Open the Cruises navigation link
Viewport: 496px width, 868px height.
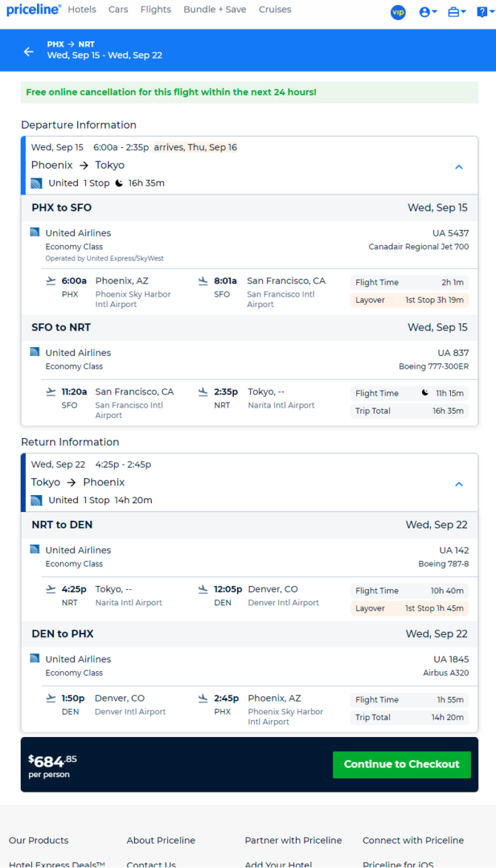[x=275, y=10]
